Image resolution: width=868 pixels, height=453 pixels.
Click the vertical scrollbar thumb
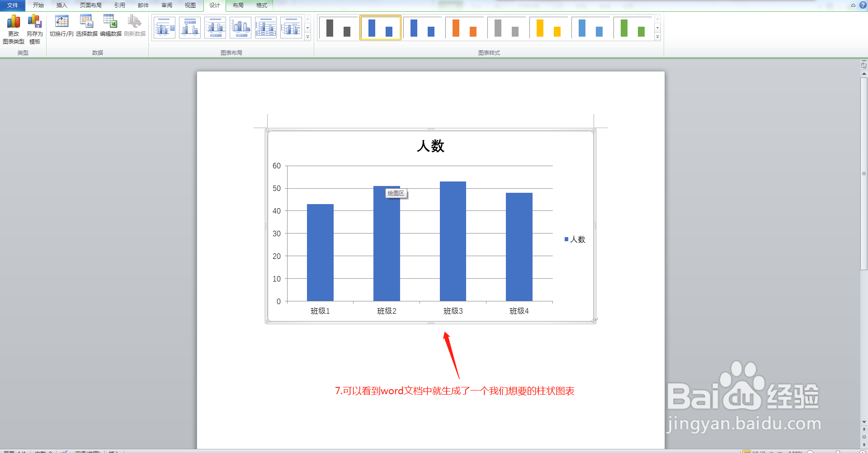pyautogui.click(x=864, y=174)
